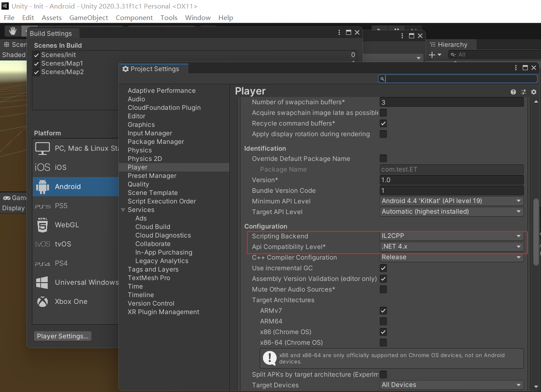The image size is (541, 392).
Task: Uncheck the Scenes/Map2 scene in build
Action: pyautogui.click(x=36, y=72)
